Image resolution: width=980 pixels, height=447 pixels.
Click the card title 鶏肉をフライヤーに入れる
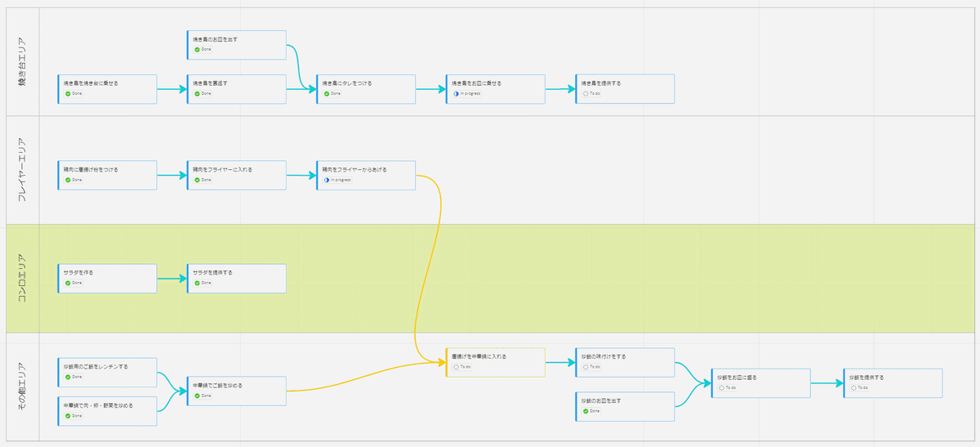[x=223, y=169]
